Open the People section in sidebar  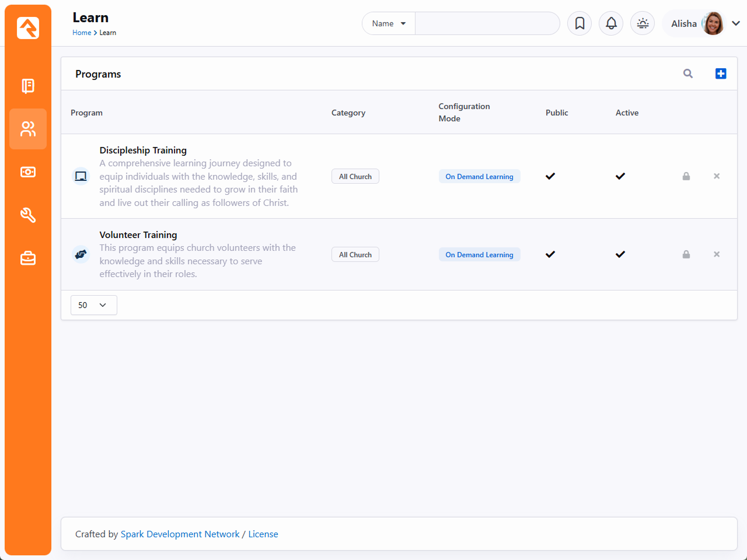coord(28,129)
